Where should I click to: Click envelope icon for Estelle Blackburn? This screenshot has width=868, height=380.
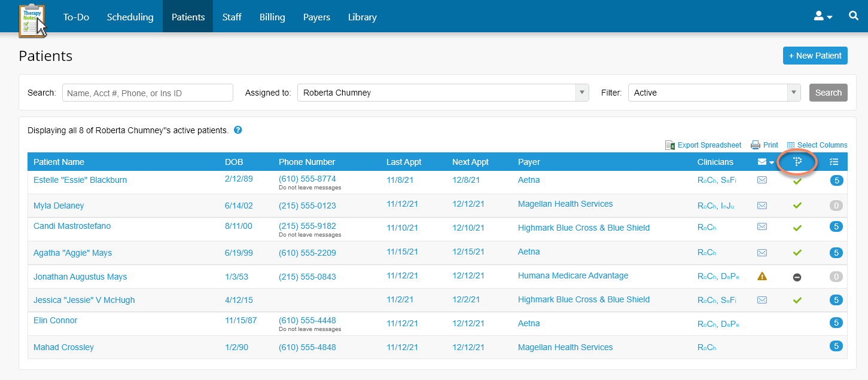coord(762,180)
